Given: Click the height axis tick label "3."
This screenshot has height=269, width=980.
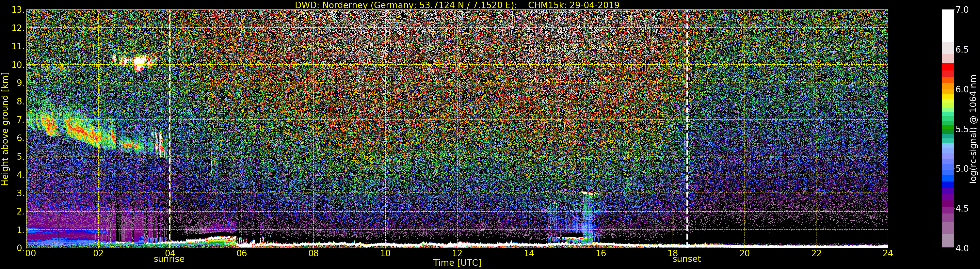Looking at the screenshot, I should (21, 193).
